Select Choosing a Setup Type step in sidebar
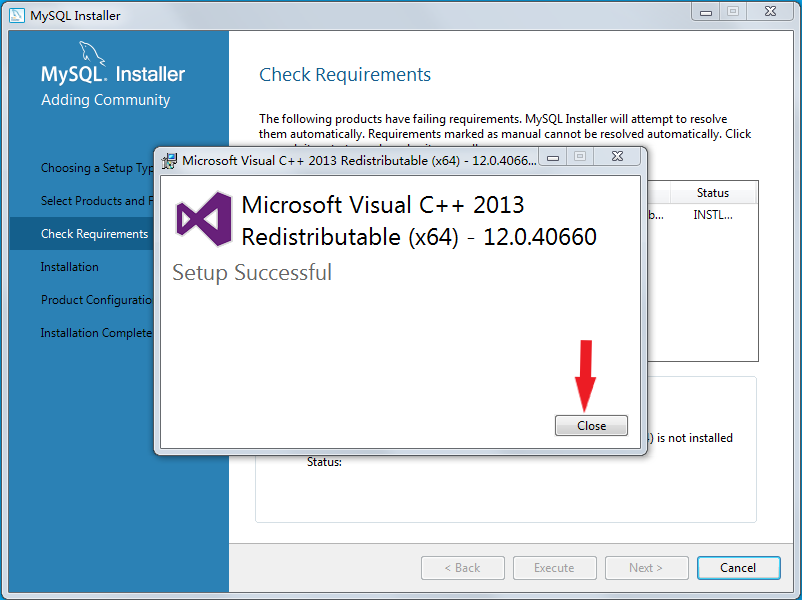This screenshot has height=600, width=802. [97, 168]
